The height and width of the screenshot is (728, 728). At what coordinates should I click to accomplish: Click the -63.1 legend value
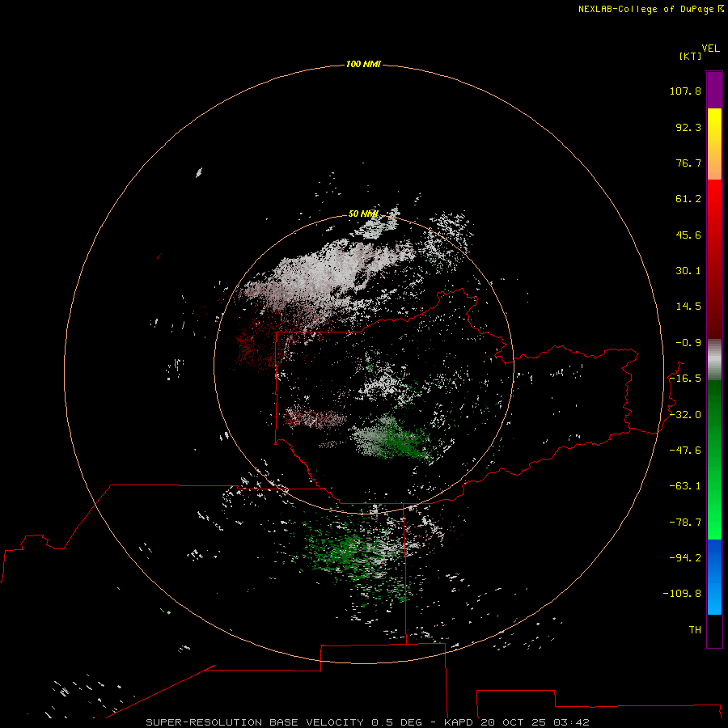pos(685,486)
